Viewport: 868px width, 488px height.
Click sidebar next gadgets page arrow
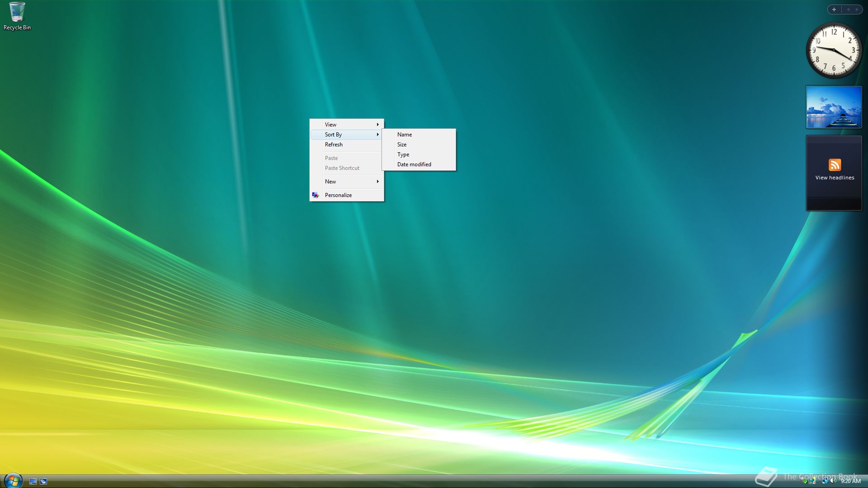[x=857, y=9]
